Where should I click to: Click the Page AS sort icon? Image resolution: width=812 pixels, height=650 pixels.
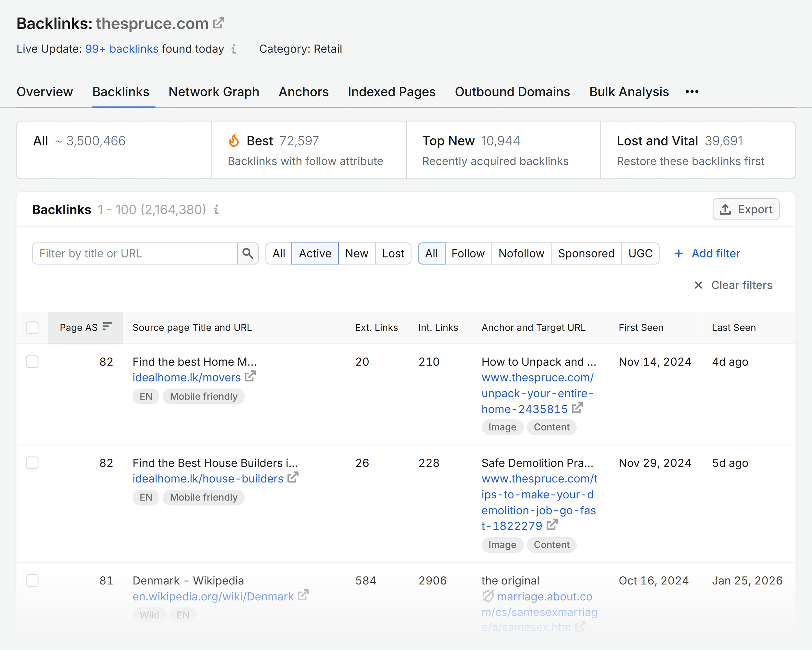[x=107, y=326]
